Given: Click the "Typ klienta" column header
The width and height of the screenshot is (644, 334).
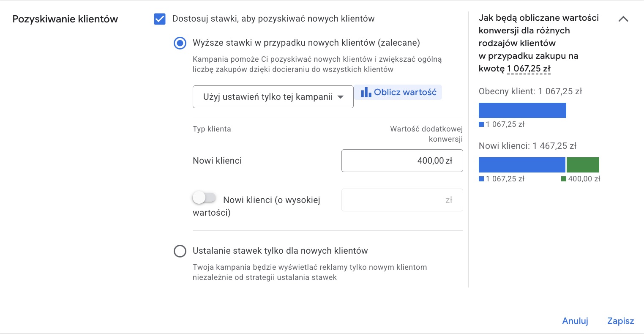Looking at the screenshot, I should [x=212, y=129].
